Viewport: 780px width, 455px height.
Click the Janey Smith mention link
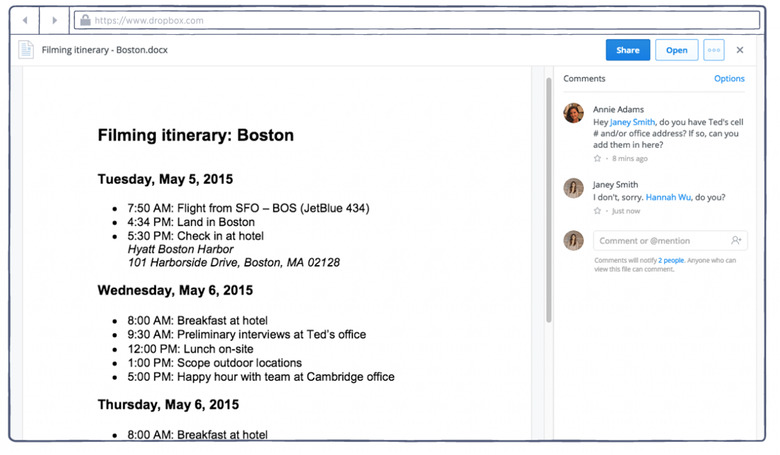pos(632,122)
